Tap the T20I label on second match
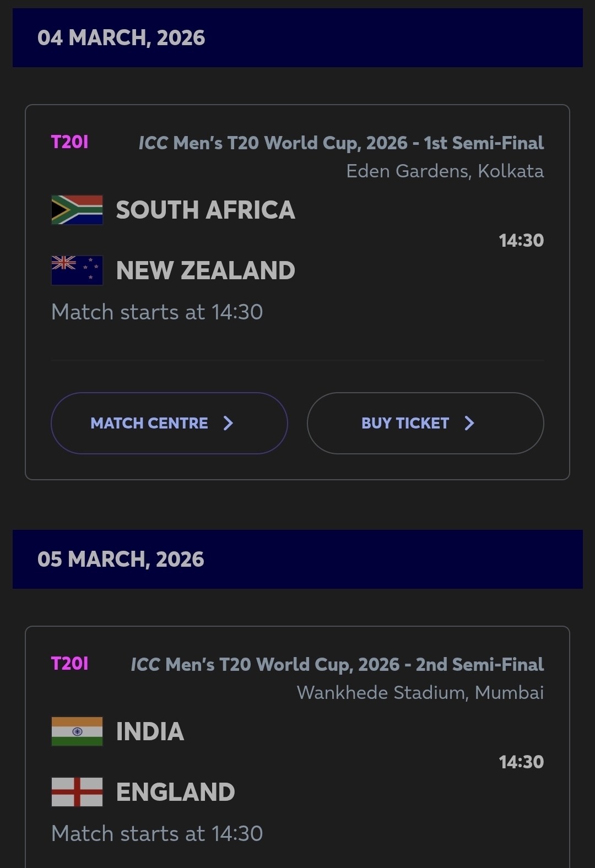This screenshot has width=595, height=868. coord(69,664)
